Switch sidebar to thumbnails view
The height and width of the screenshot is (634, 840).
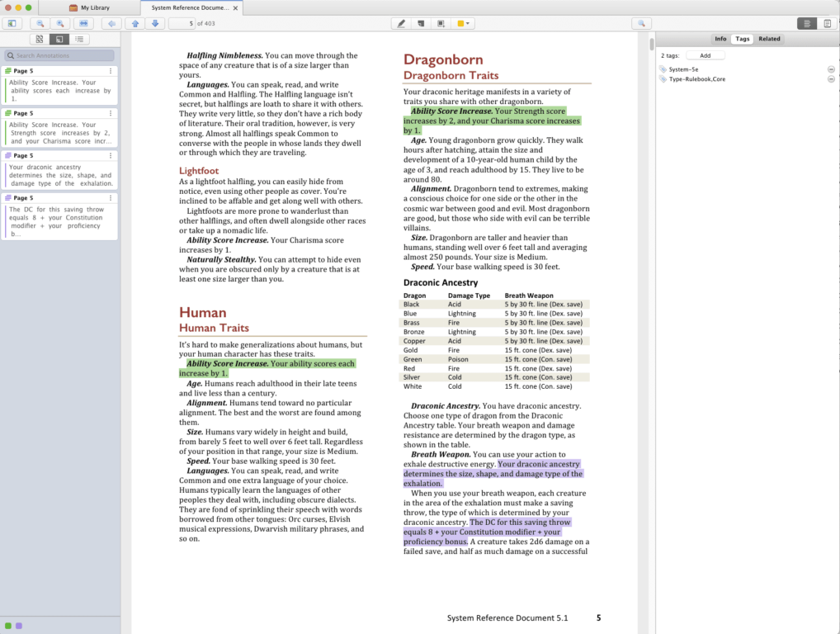pyautogui.click(x=39, y=39)
